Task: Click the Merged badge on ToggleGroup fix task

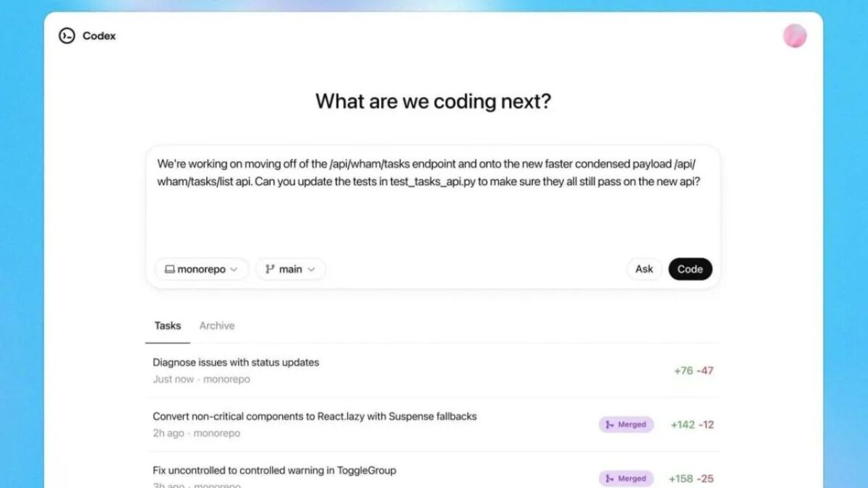Action: [626, 478]
